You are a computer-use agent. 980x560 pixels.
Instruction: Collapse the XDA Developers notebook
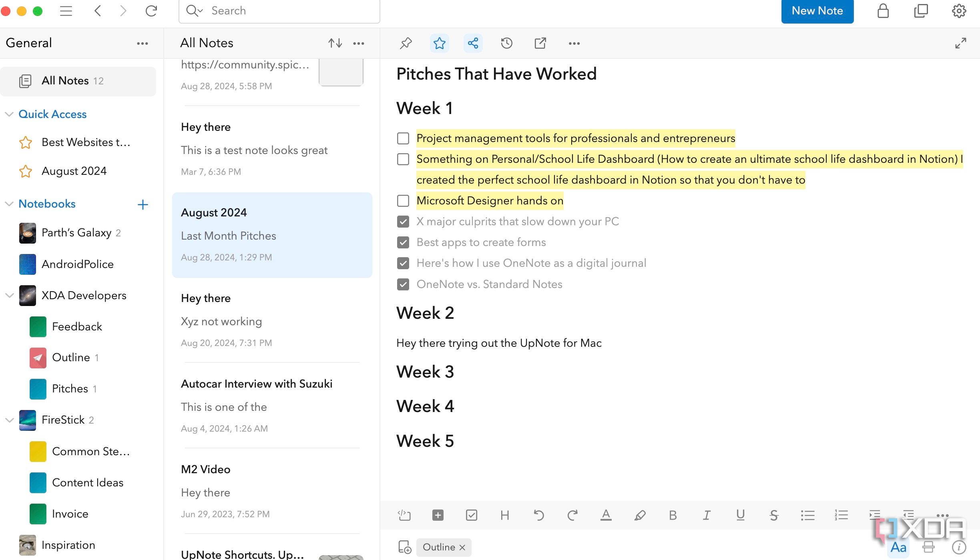coord(9,296)
